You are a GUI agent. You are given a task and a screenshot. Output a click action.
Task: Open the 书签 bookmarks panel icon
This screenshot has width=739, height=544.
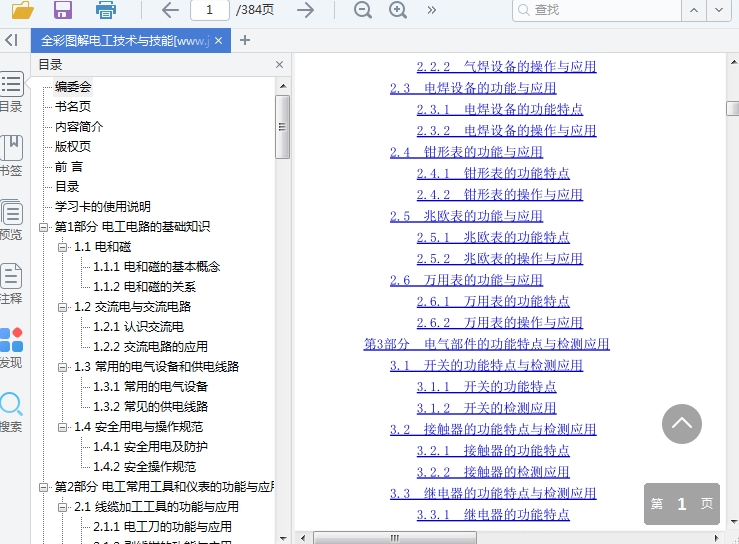(11, 156)
